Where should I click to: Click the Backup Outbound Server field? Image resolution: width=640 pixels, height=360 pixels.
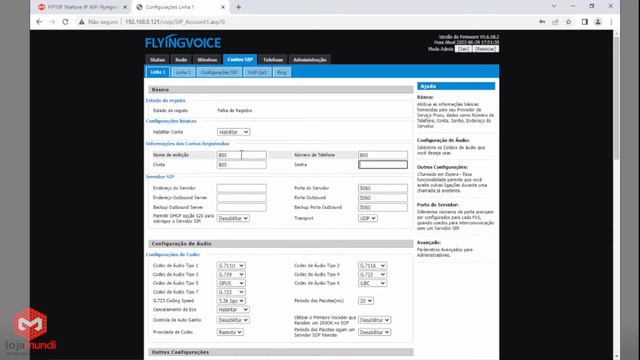click(x=241, y=207)
